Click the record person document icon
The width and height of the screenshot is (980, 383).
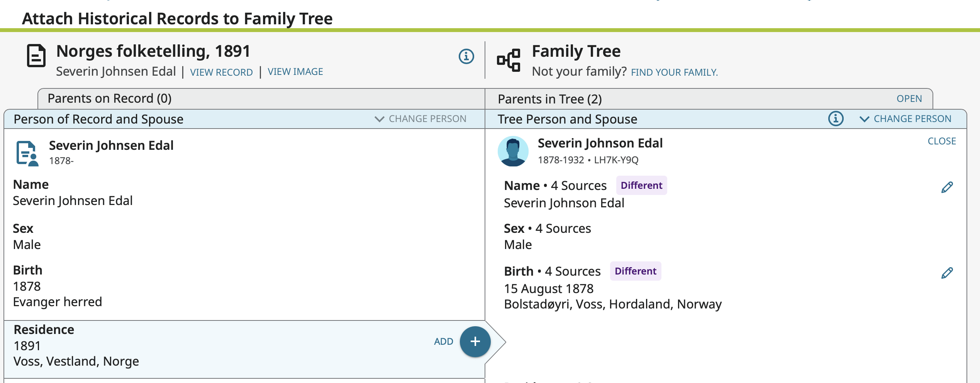(27, 153)
